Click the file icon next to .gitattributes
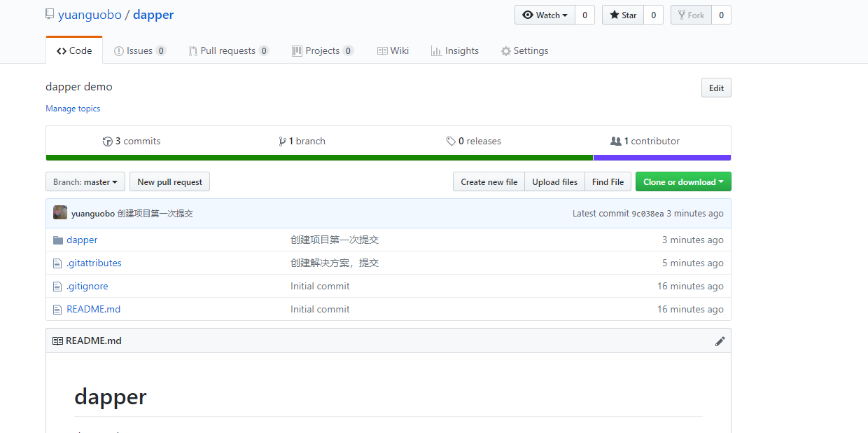Image resolution: width=868 pixels, height=433 pixels. coord(57,263)
